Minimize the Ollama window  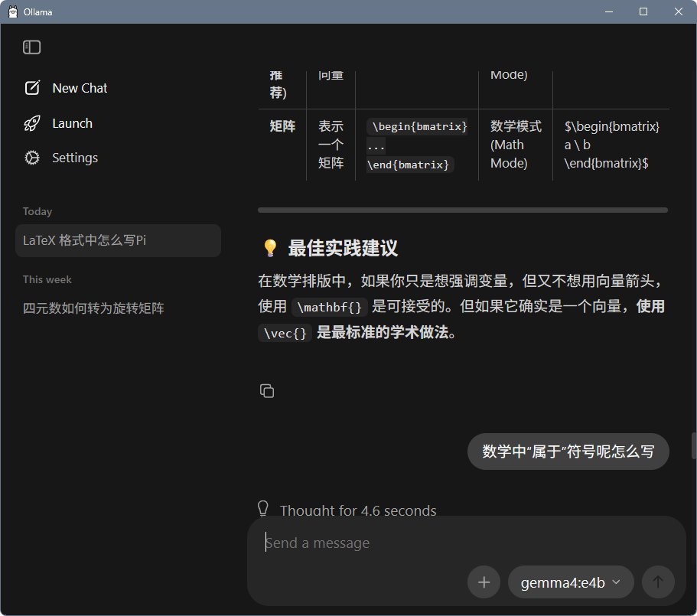point(609,11)
